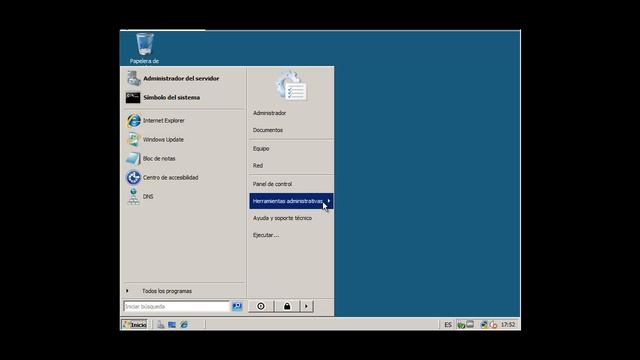Open Equipo

point(291,149)
